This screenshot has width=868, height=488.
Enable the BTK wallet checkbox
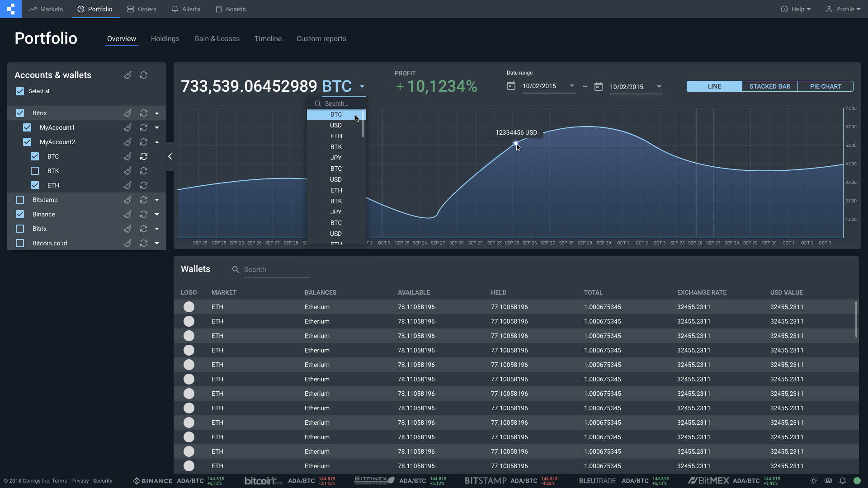35,171
